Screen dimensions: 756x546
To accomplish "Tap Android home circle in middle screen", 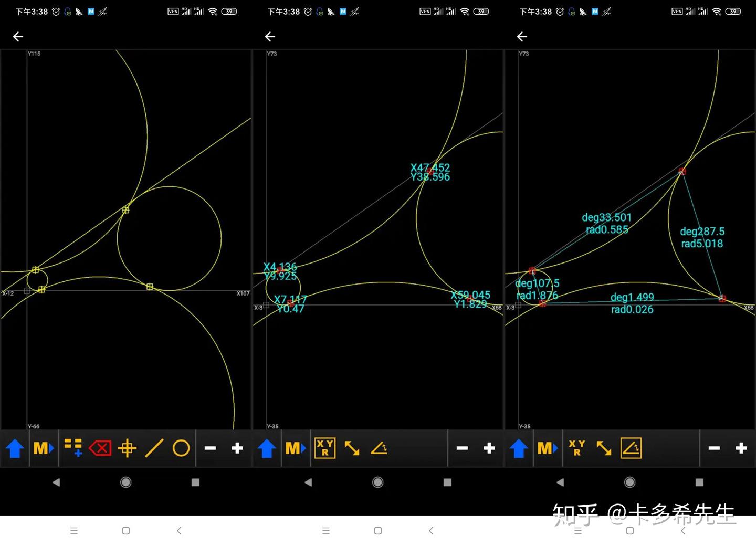I will (x=378, y=482).
